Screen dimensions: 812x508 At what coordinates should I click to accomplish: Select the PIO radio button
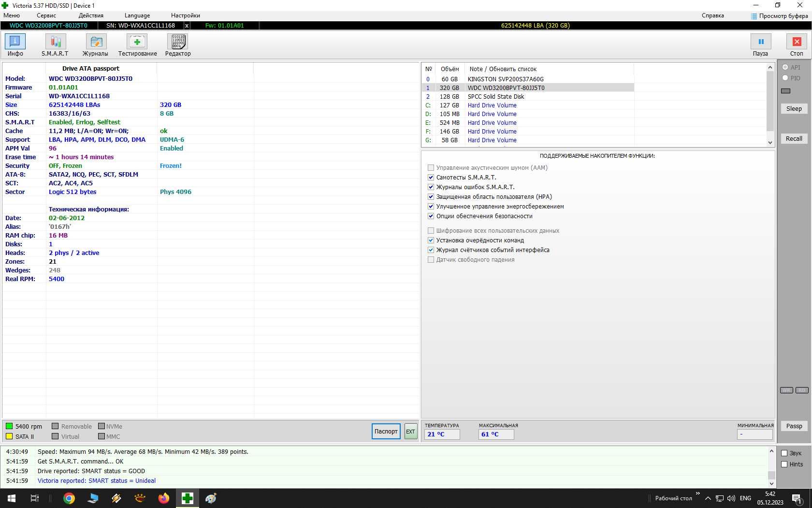785,78
